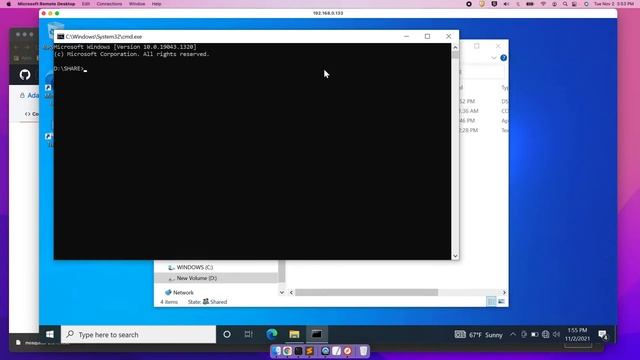Viewport: 640px width, 360px height.
Task: Click the macOS menu bar date and time
Action: pyautogui.click(x=614, y=4)
